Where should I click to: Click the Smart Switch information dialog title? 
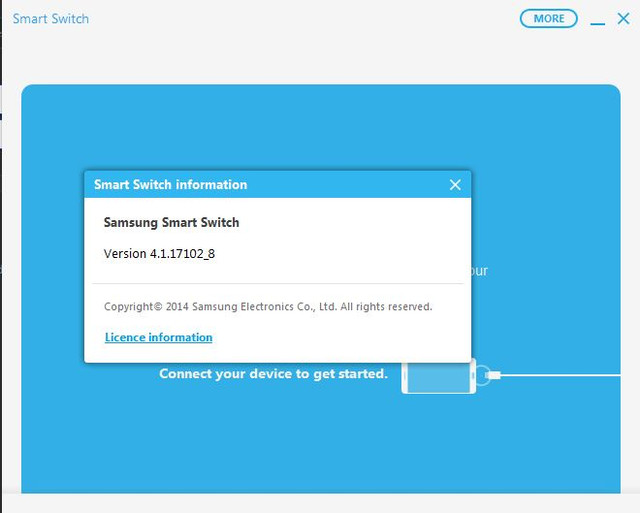pos(171,184)
